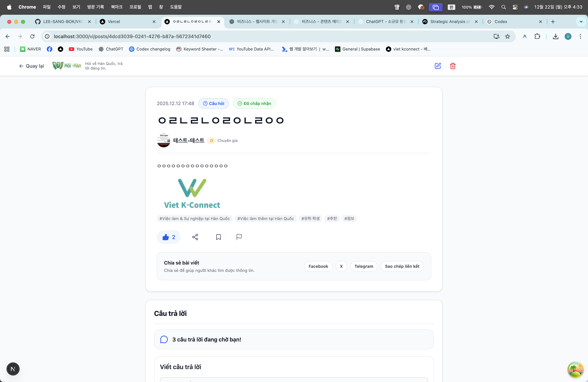
Task: Toggle the thumbs-up like button
Action: pyautogui.click(x=169, y=237)
